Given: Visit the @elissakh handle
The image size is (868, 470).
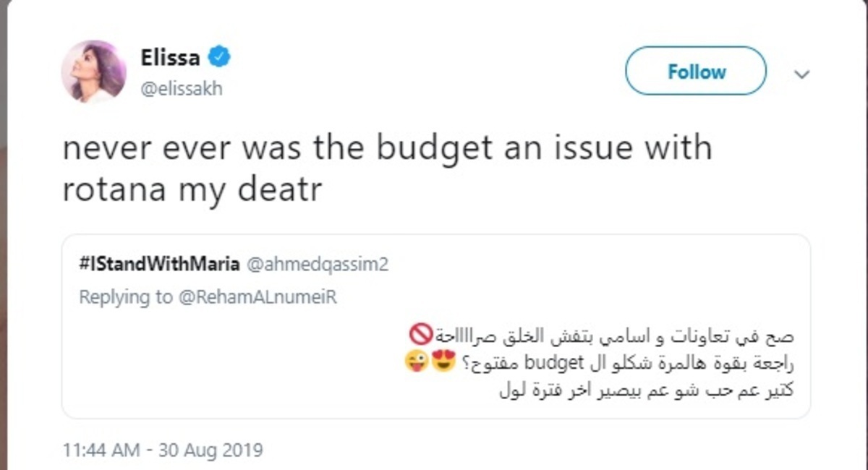Looking at the screenshot, I should pyautogui.click(x=181, y=89).
